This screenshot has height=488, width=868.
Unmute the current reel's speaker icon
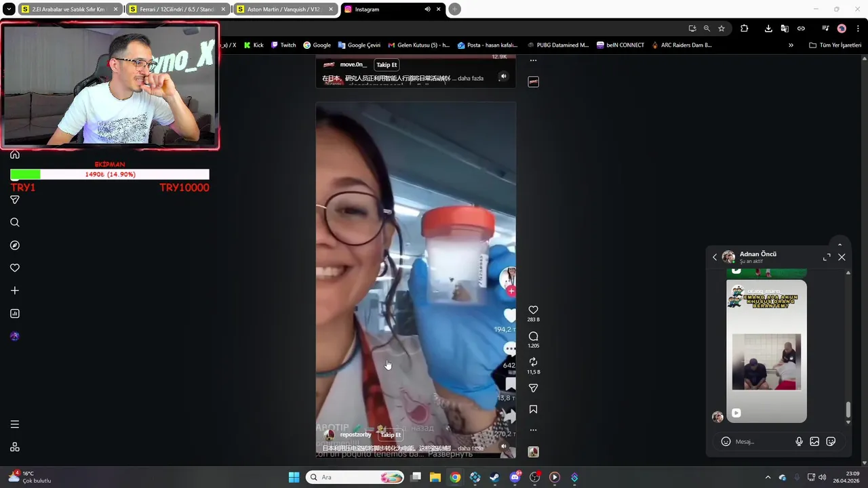click(503, 446)
